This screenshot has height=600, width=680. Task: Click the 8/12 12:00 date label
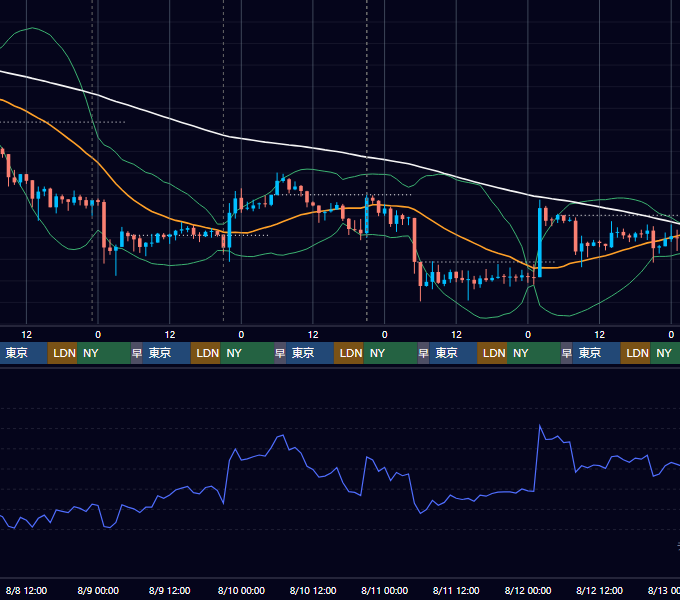pyautogui.click(x=599, y=590)
